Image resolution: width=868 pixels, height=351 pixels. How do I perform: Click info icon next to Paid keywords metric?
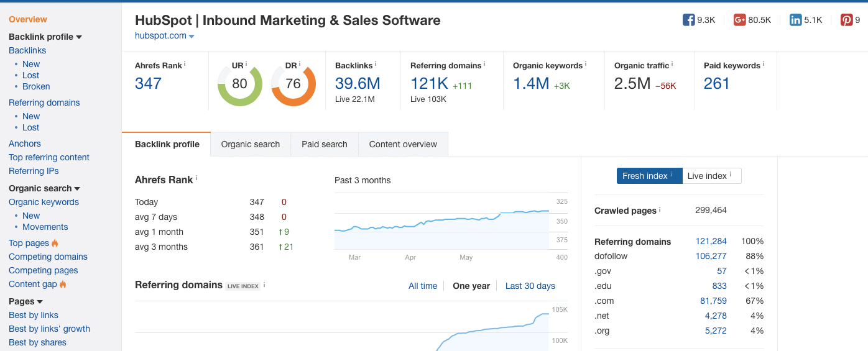click(x=764, y=64)
